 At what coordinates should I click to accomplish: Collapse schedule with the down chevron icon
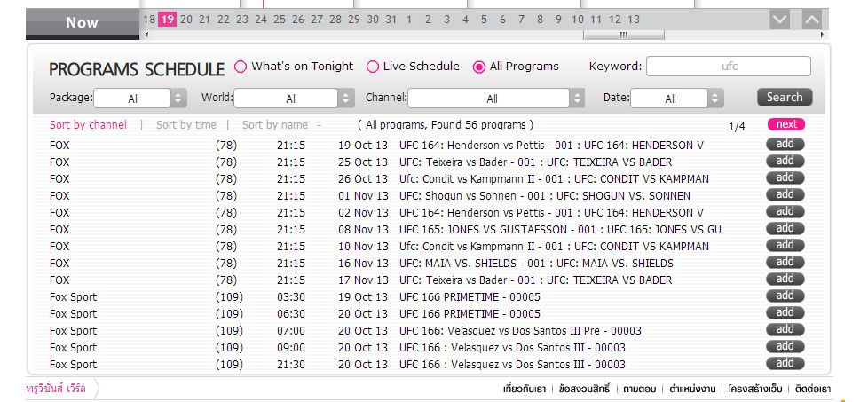[x=779, y=20]
